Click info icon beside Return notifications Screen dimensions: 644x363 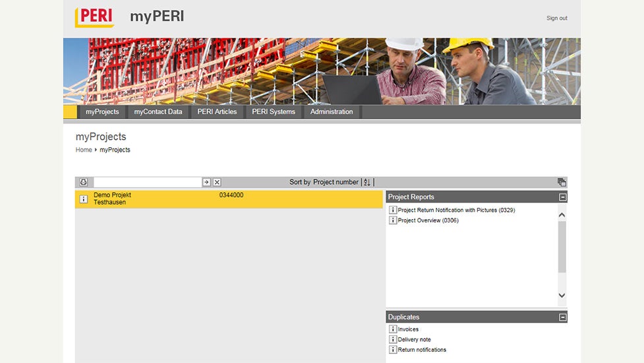[393, 350]
